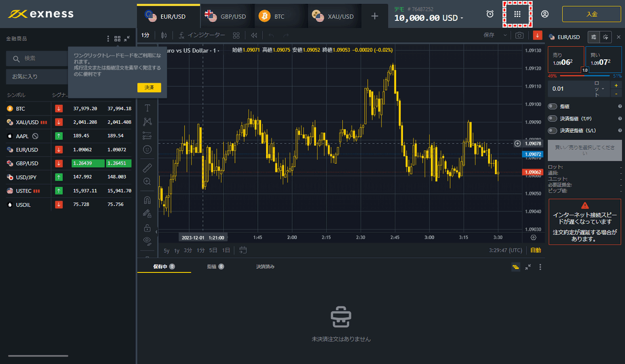Open instrument list three-dot menu
Image resolution: width=625 pixels, height=364 pixels.
click(108, 39)
